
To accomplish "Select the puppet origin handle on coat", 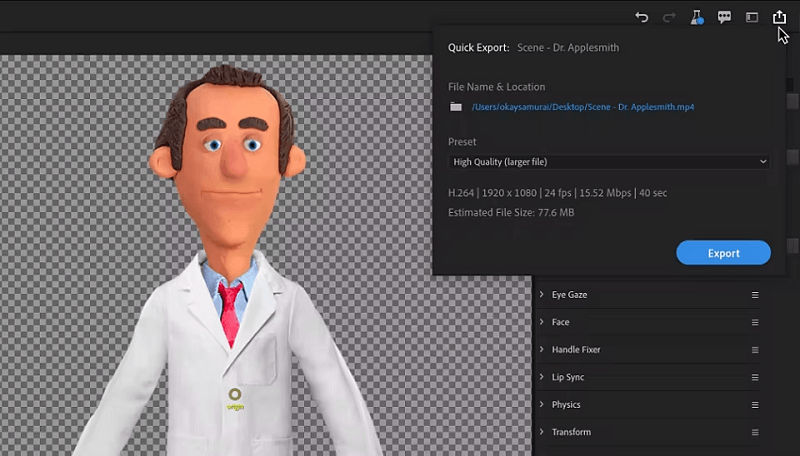I will coord(235,394).
